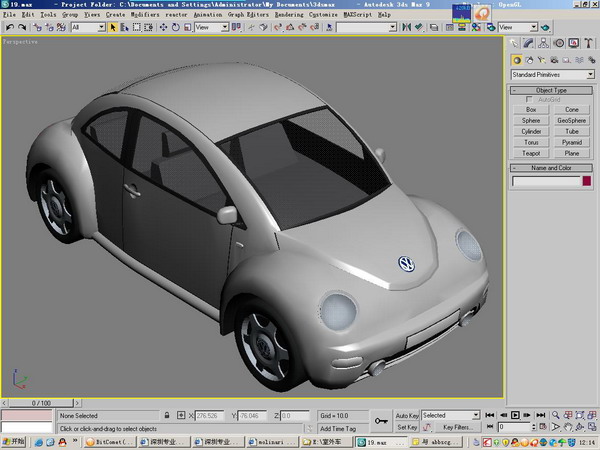
Task: Toggle the 3D Snaps button
Action: (x=278, y=28)
